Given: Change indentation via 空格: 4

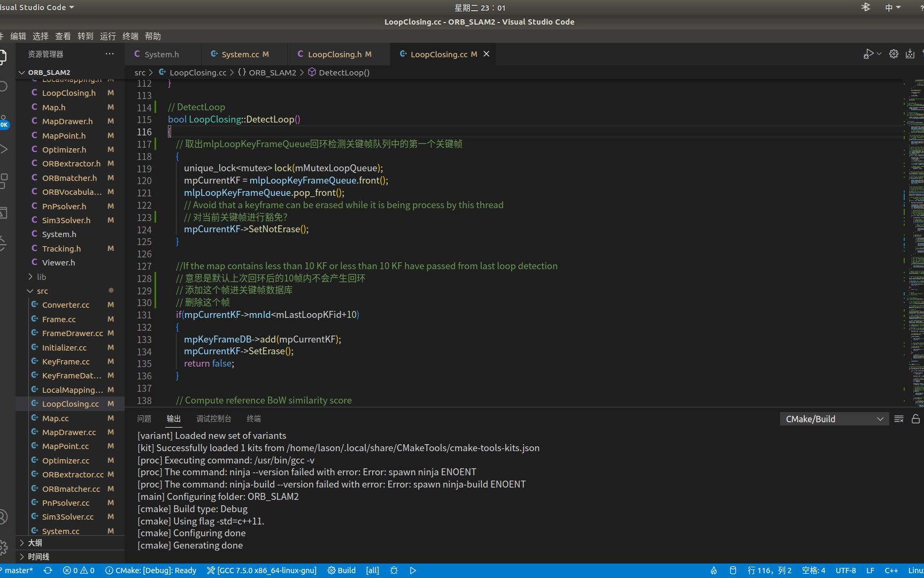Looking at the screenshot, I should (813, 571).
